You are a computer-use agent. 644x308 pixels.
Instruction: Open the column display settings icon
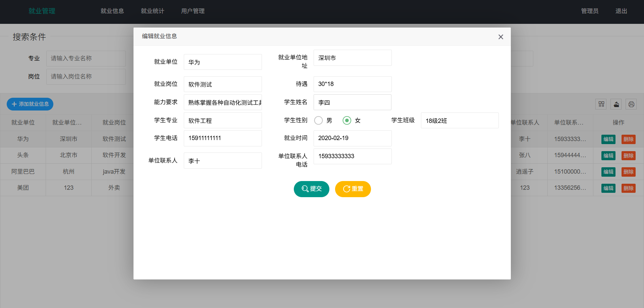[601, 104]
